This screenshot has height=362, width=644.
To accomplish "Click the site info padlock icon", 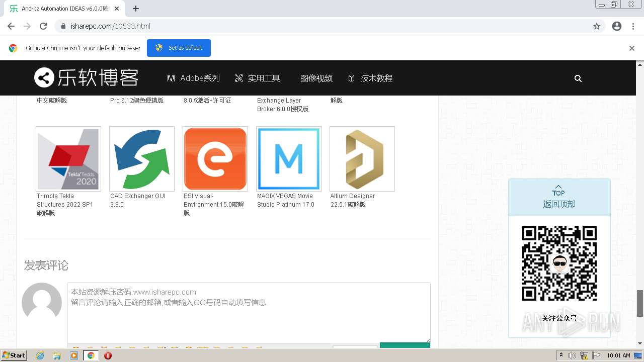I will point(63,26).
